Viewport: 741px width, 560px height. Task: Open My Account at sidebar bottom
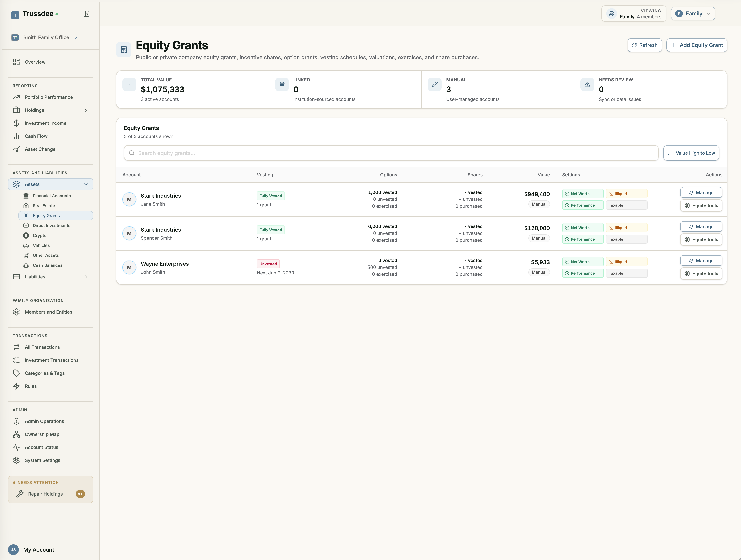pyautogui.click(x=39, y=550)
